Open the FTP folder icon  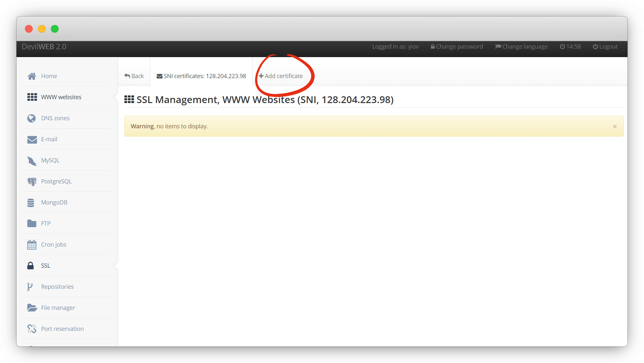(x=32, y=224)
